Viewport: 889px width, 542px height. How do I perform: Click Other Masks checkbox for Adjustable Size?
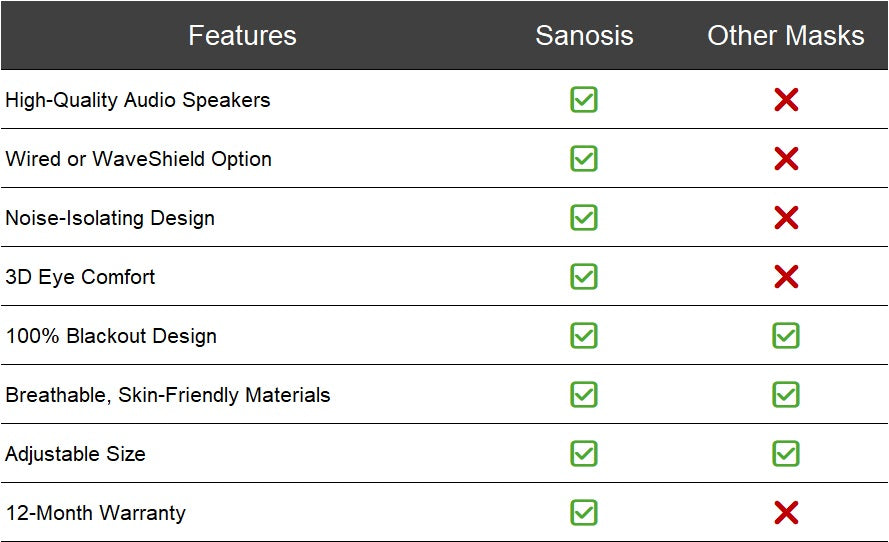tap(786, 453)
